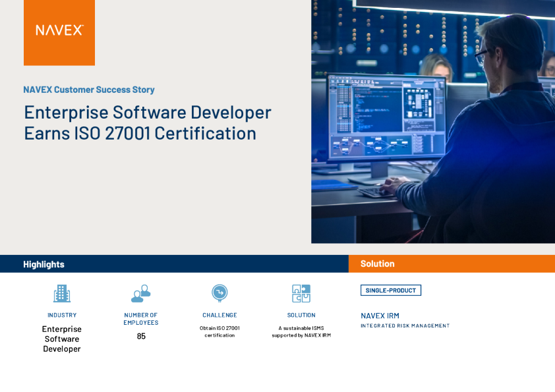
Task: Click the 'NAVEX Customer Success Story' subtitle
Action: [x=89, y=90]
